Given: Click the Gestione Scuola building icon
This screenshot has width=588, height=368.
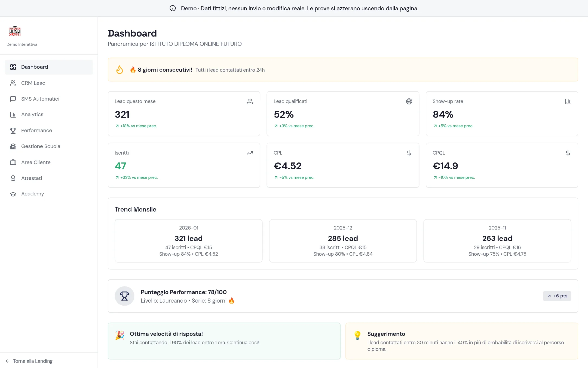Looking at the screenshot, I should 13,147.
